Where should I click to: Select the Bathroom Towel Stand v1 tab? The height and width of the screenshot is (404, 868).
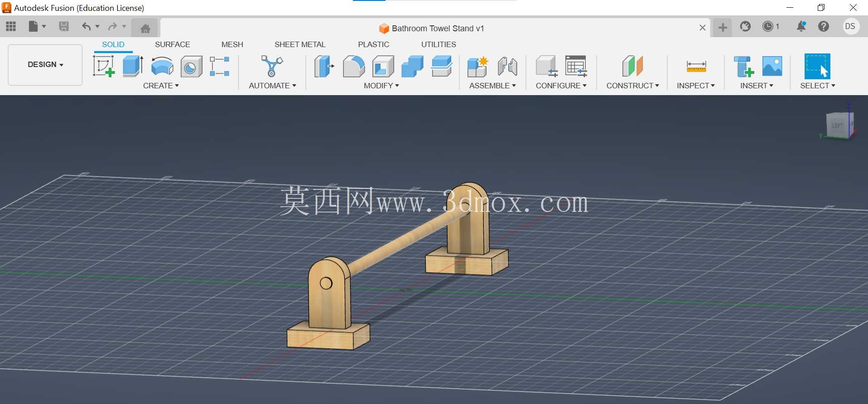pyautogui.click(x=431, y=29)
